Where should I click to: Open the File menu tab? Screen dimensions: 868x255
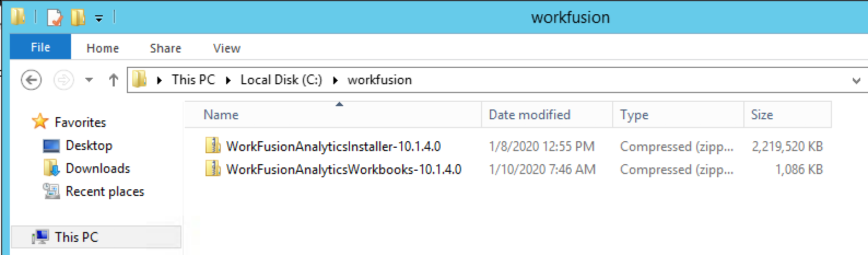pos(40,47)
